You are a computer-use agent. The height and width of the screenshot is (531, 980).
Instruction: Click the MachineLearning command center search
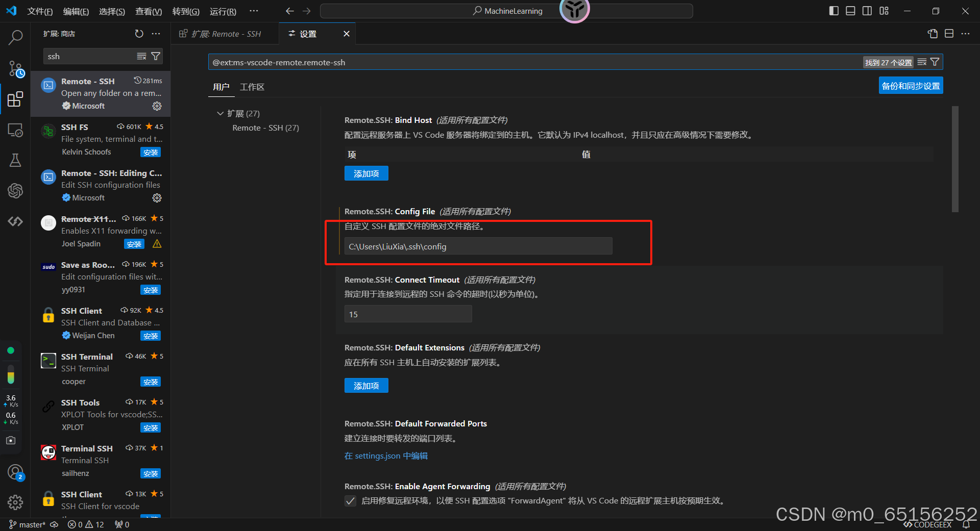tap(506, 11)
